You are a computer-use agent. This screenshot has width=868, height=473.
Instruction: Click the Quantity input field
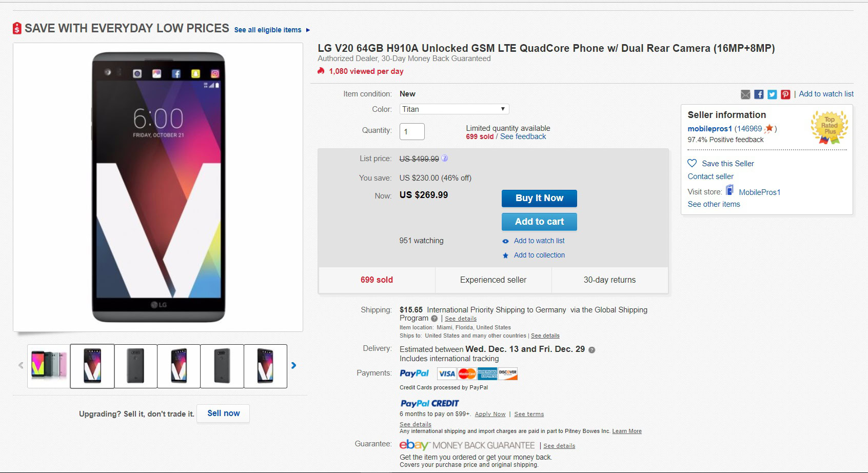click(412, 131)
